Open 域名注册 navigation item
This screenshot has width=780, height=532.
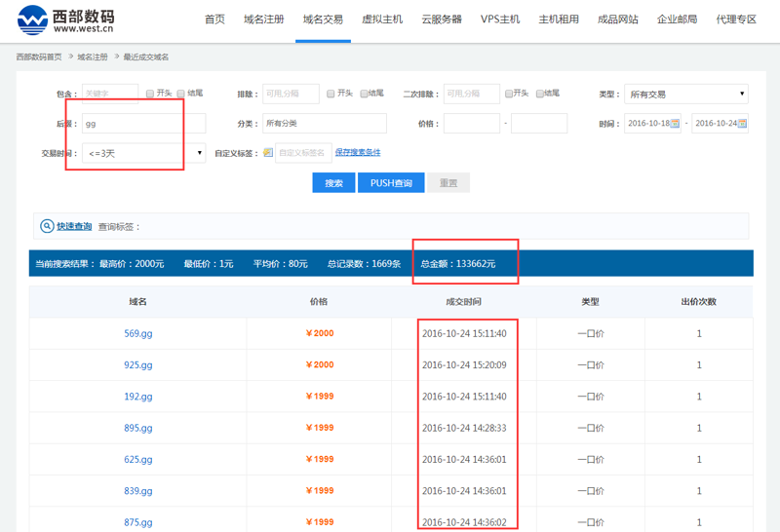click(264, 19)
